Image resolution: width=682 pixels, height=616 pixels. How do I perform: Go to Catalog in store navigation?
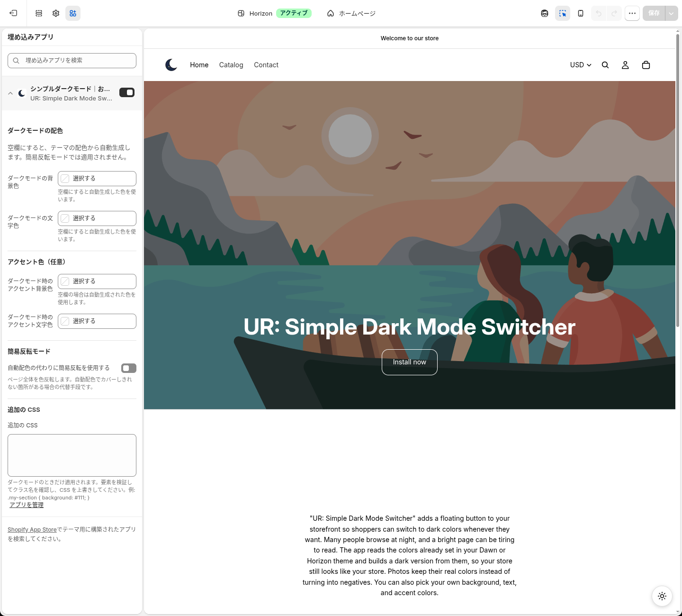tap(231, 65)
